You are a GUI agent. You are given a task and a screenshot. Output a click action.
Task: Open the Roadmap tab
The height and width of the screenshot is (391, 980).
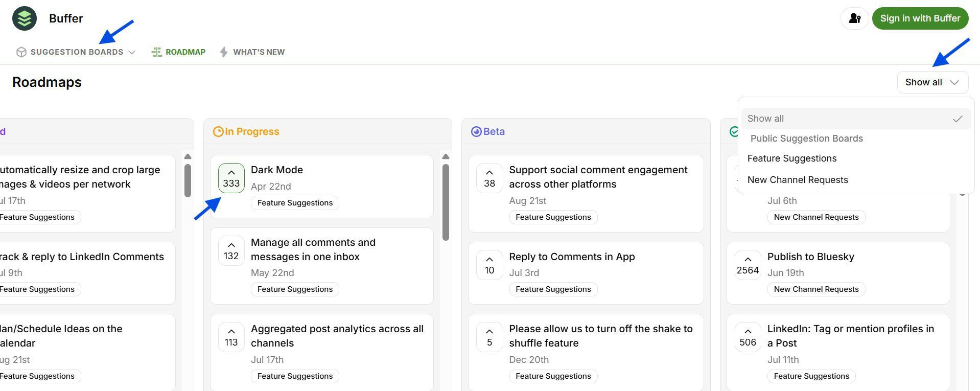(x=179, y=52)
